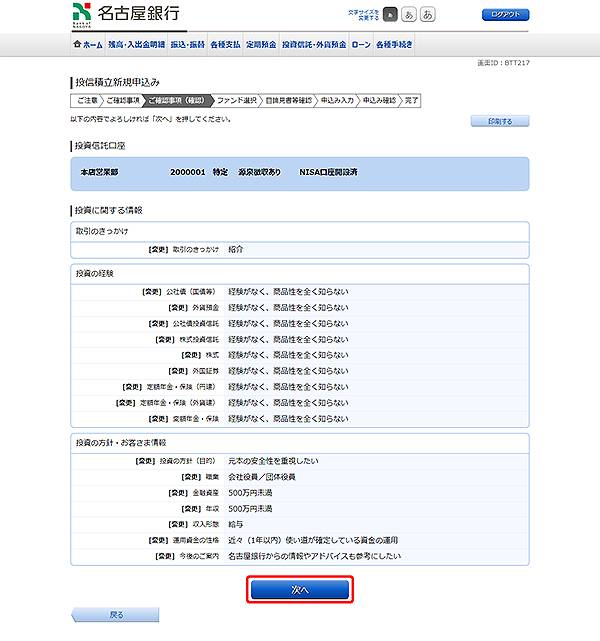
Task: Select the ご注意 step in progress bar
Action: 87,101
